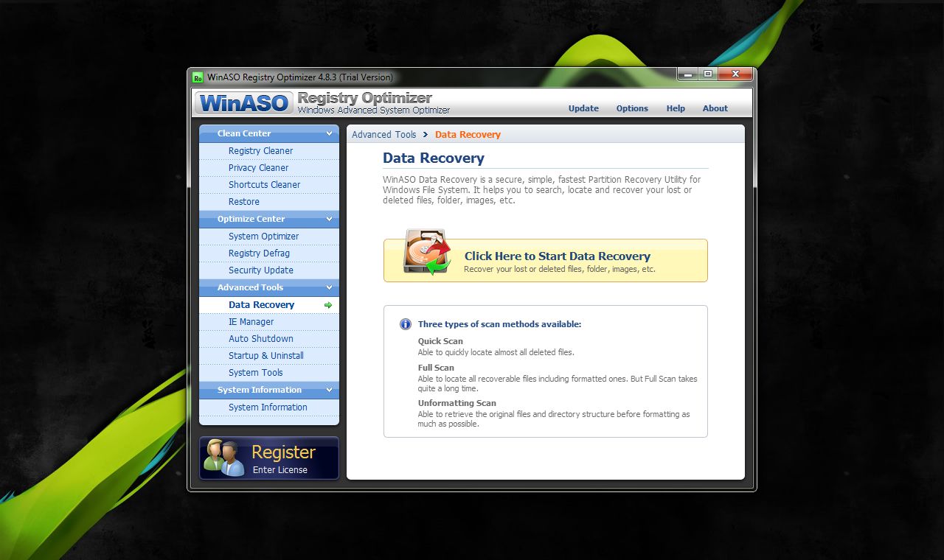Click Register Enter License button
Screen dimensions: 944x560
269,458
